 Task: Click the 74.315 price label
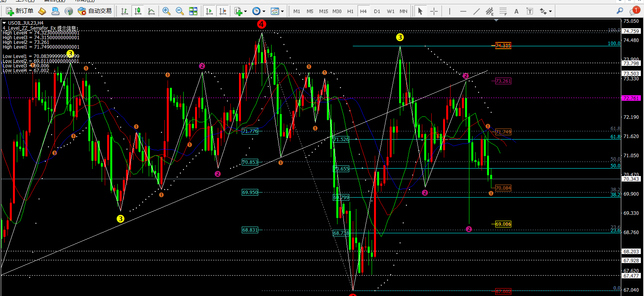[x=503, y=45]
